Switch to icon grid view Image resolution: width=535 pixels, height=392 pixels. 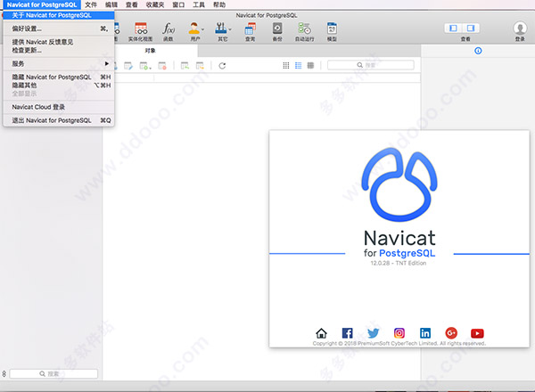pos(286,65)
